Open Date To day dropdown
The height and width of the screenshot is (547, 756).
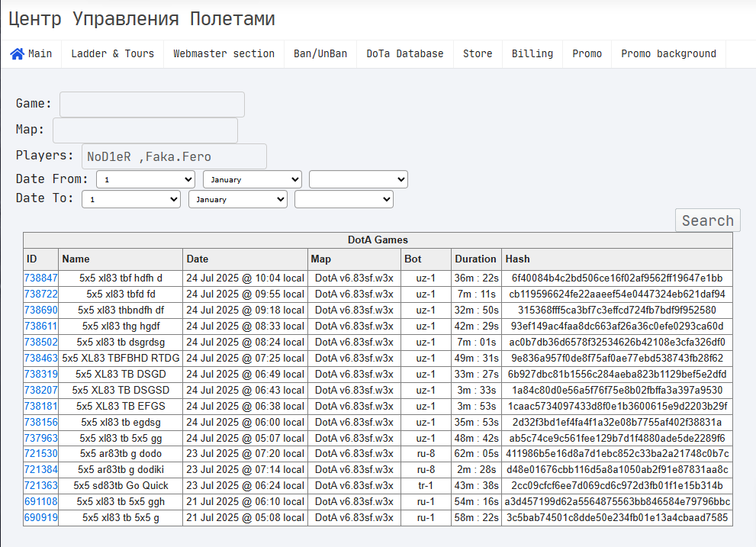coord(131,199)
